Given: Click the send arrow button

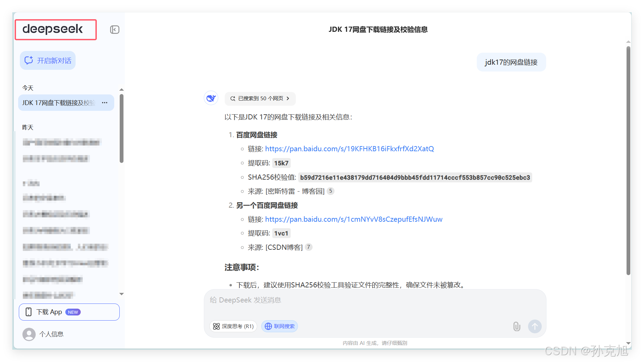Looking at the screenshot, I should (x=535, y=326).
